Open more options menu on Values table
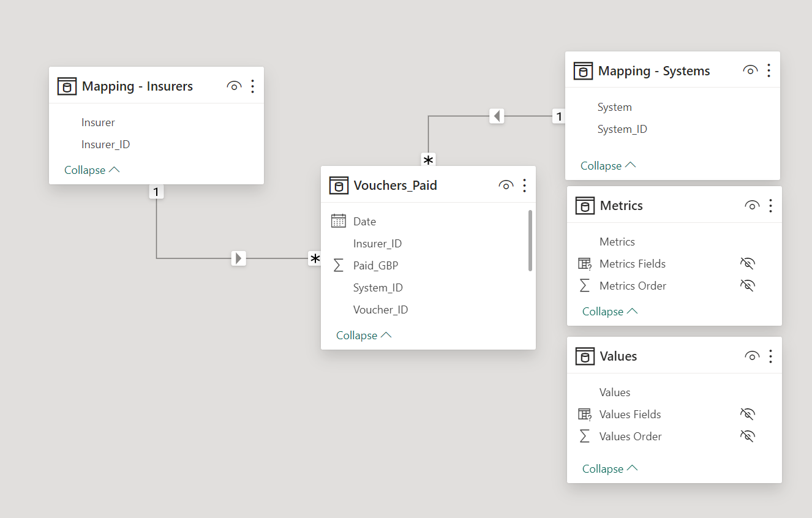The height and width of the screenshot is (518, 812). (770, 356)
